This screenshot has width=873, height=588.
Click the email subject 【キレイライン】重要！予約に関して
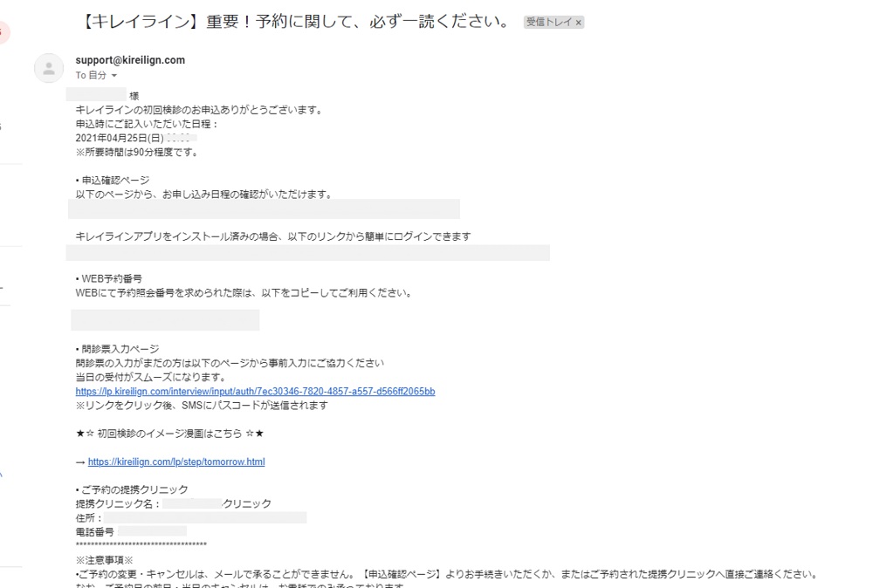point(296,22)
